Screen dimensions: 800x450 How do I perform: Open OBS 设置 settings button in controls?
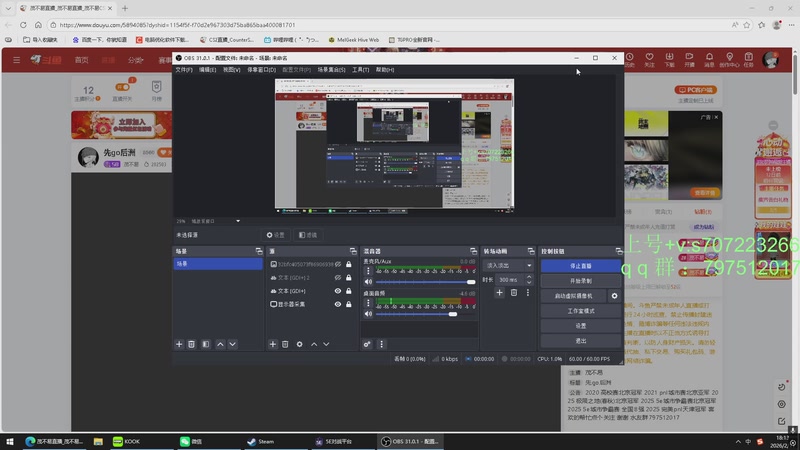(581, 326)
